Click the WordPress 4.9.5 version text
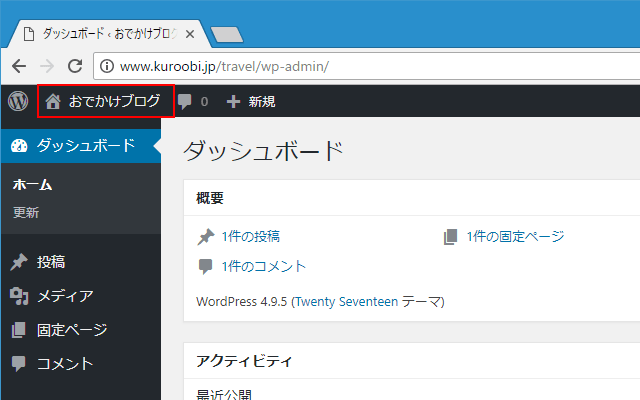The width and height of the screenshot is (640, 400). tap(242, 302)
